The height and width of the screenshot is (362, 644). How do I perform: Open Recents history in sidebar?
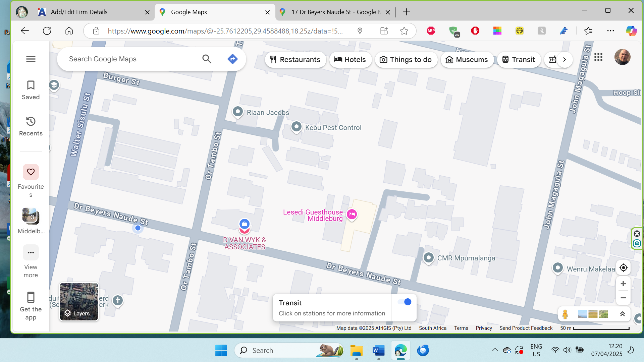[31, 126]
